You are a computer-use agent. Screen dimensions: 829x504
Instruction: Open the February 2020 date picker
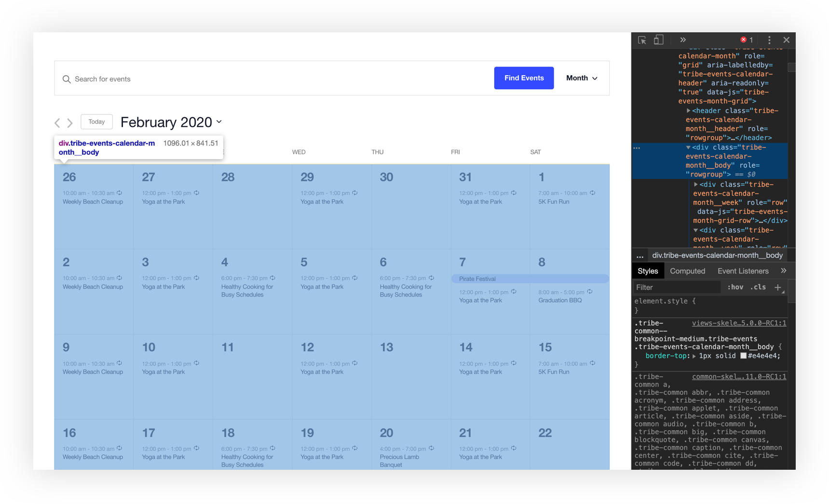tap(171, 122)
